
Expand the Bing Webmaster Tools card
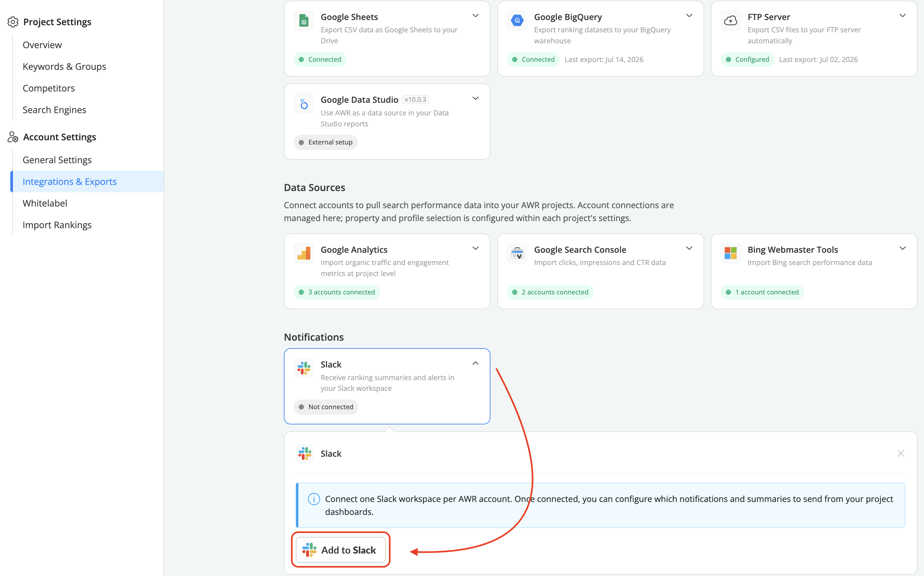(x=902, y=248)
